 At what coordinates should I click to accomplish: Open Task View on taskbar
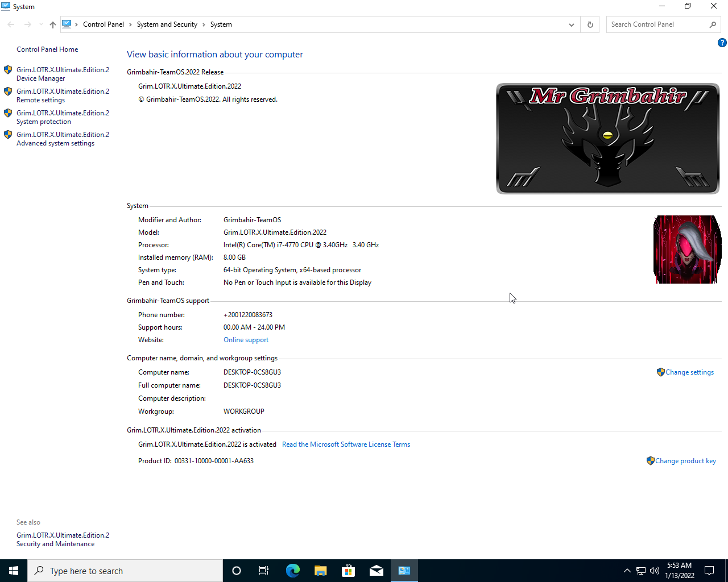pos(264,571)
